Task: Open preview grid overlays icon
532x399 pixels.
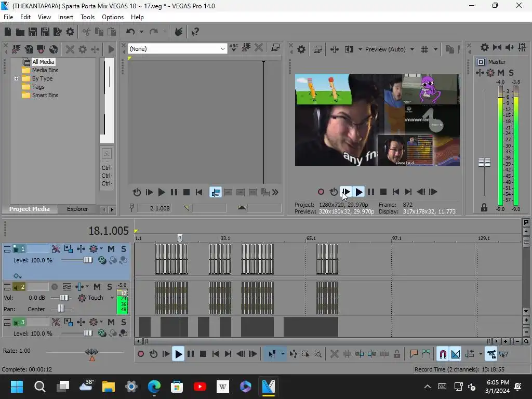Action: tap(424, 49)
